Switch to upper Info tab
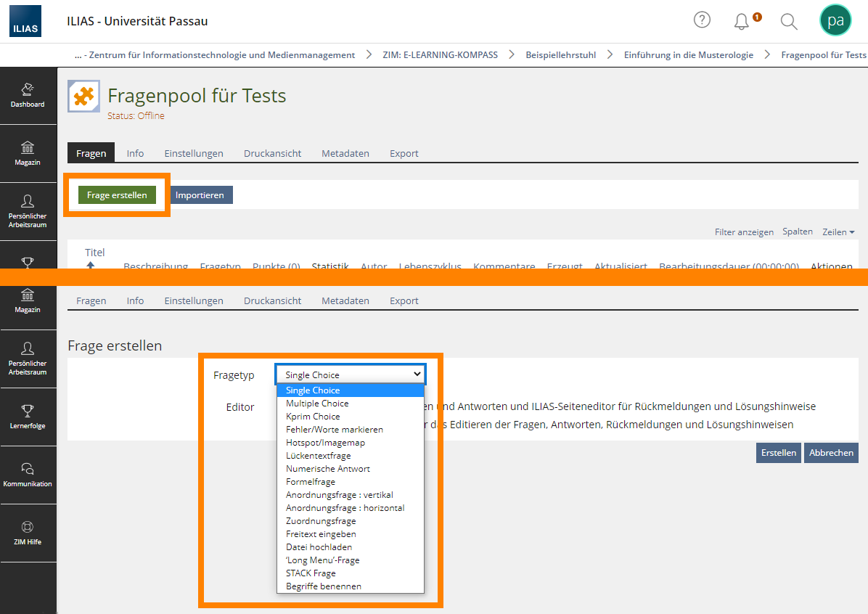868x614 pixels. [x=135, y=153]
